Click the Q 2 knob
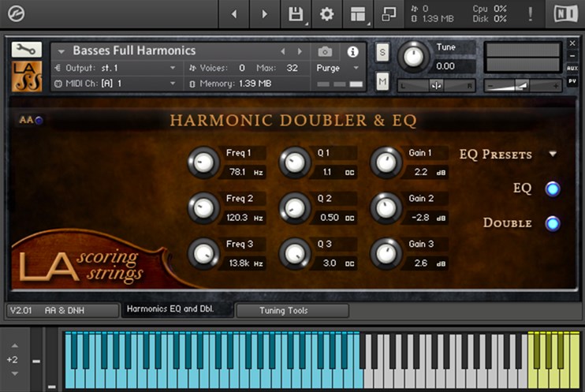The height and width of the screenshot is (392, 585). tap(295, 208)
